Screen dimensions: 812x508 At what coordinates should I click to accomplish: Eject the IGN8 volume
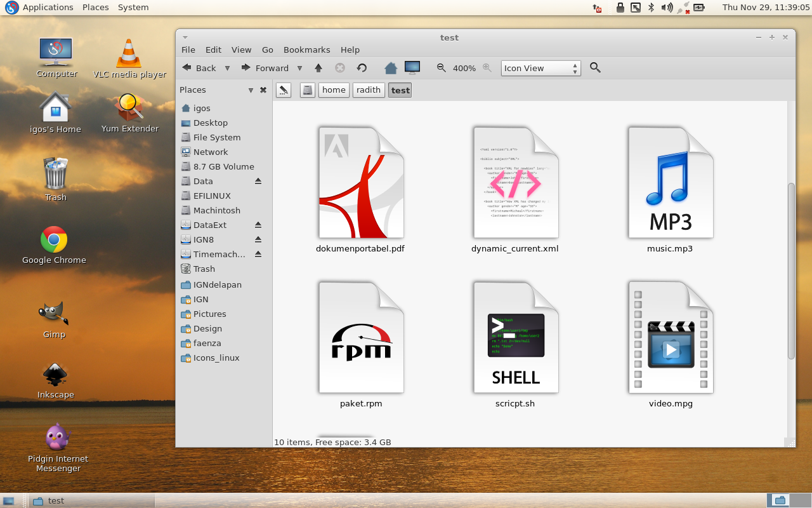(x=258, y=239)
